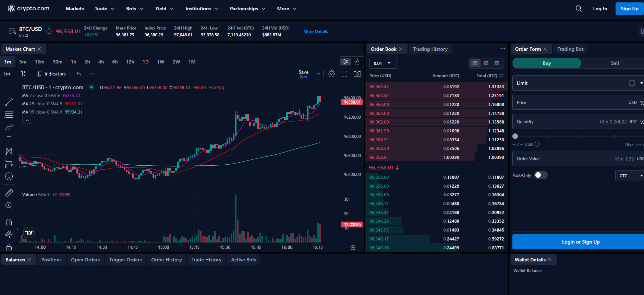
Task: Select the third order book layout icon
Action: 497,63
